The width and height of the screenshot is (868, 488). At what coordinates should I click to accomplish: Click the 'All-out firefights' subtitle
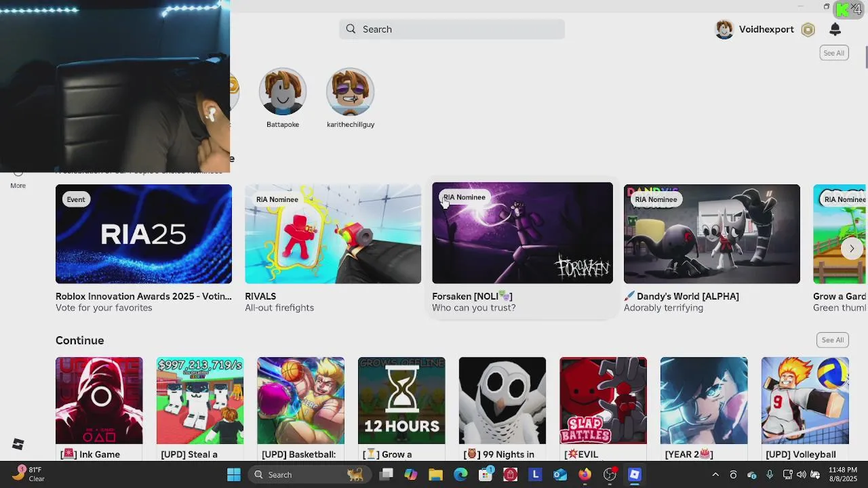point(279,308)
